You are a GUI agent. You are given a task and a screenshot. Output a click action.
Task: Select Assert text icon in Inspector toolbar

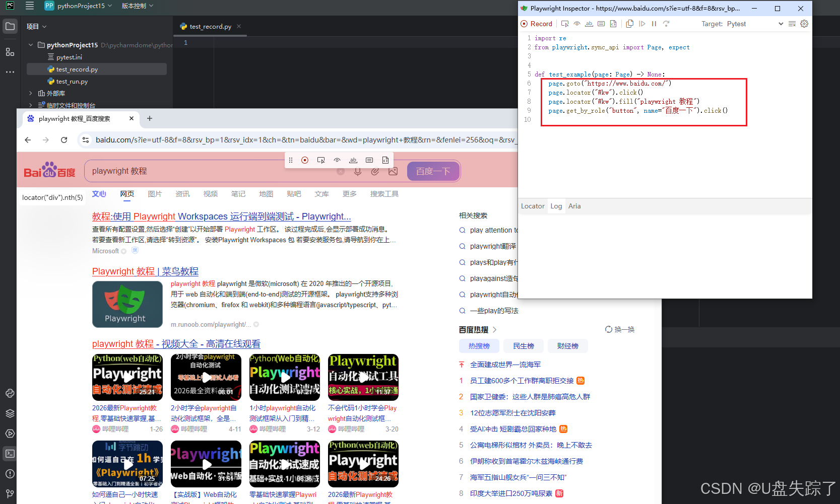pos(589,24)
